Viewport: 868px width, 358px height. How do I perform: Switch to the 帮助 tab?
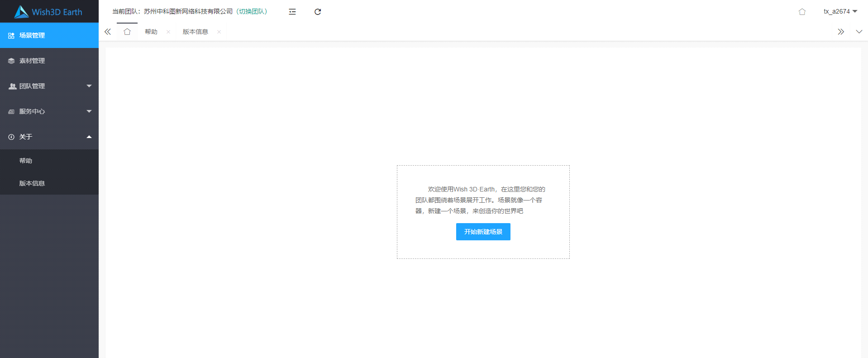[151, 32]
